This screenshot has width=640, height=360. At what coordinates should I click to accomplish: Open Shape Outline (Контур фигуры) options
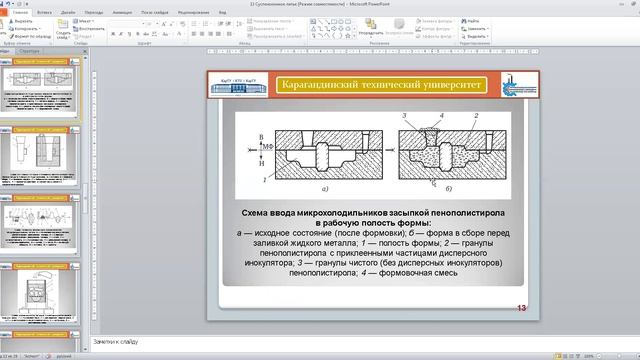(433, 29)
